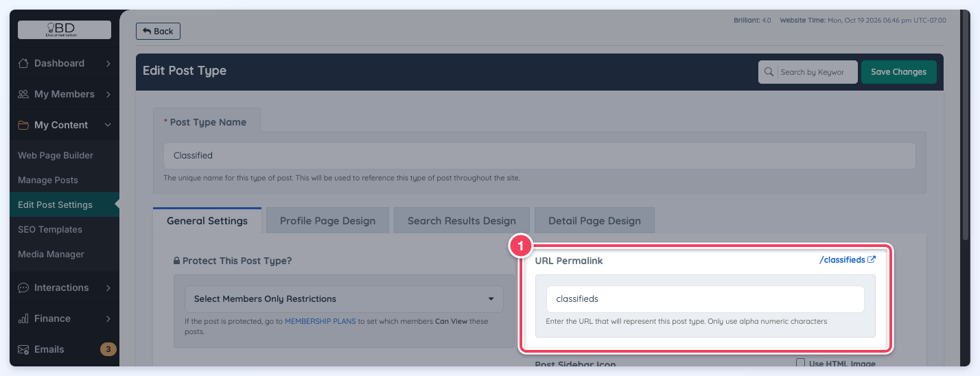Viewport: 980px width, 376px height.
Task: Click the Post Type Name tab label
Action: click(x=207, y=122)
